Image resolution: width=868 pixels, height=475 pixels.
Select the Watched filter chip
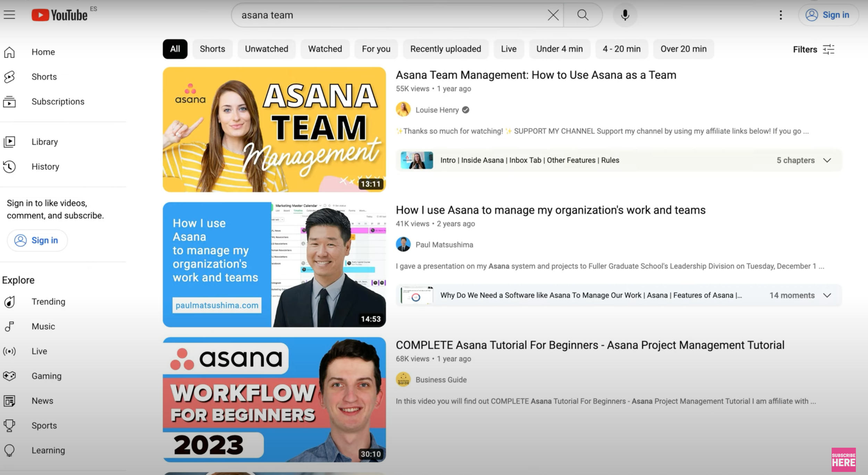(x=325, y=49)
